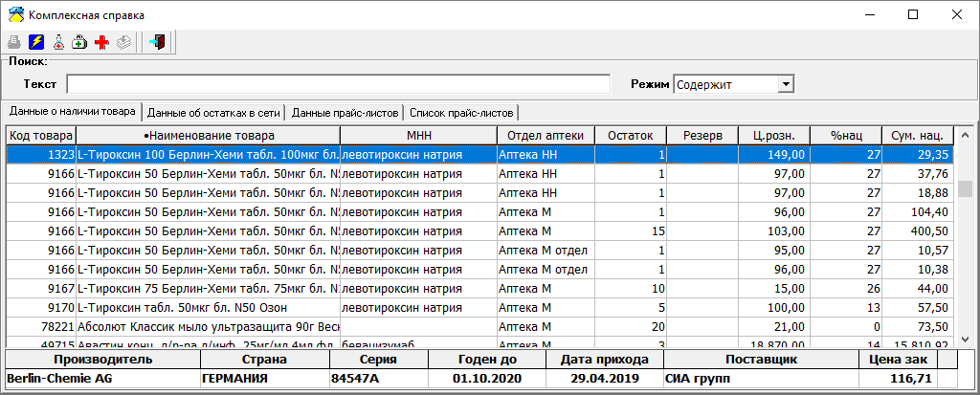
Task: Click the Отдел аптеки column header
Action: pos(546,136)
